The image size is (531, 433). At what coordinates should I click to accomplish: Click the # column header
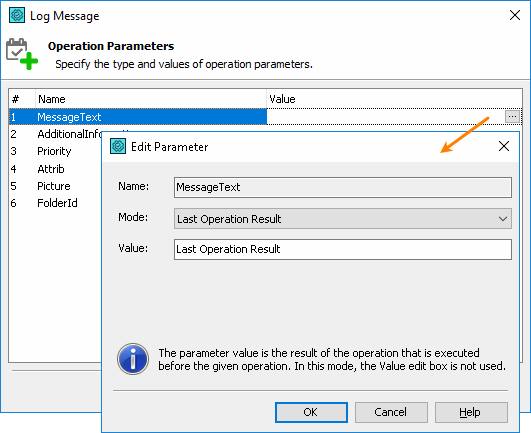click(22, 99)
